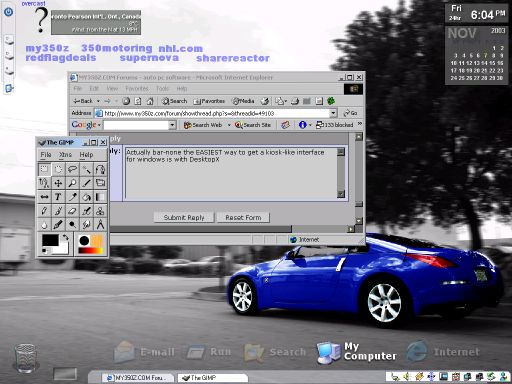Select the Free-select lasso tool
This screenshot has width=512, height=384.
pyautogui.click(x=72, y=169)
